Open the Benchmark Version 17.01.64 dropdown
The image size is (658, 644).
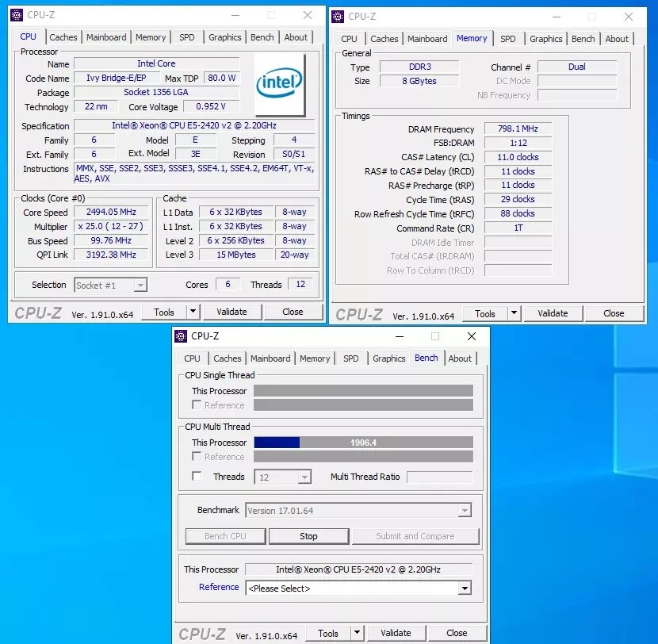[465, 511]
